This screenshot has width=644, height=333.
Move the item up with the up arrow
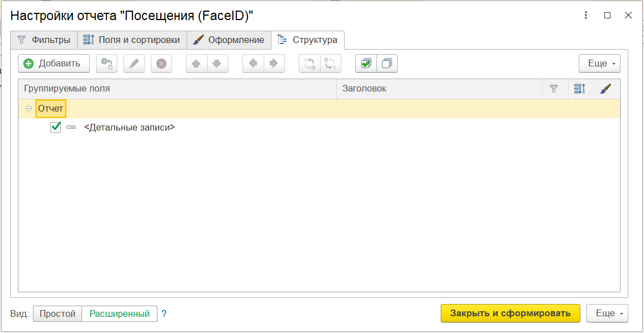197,64
